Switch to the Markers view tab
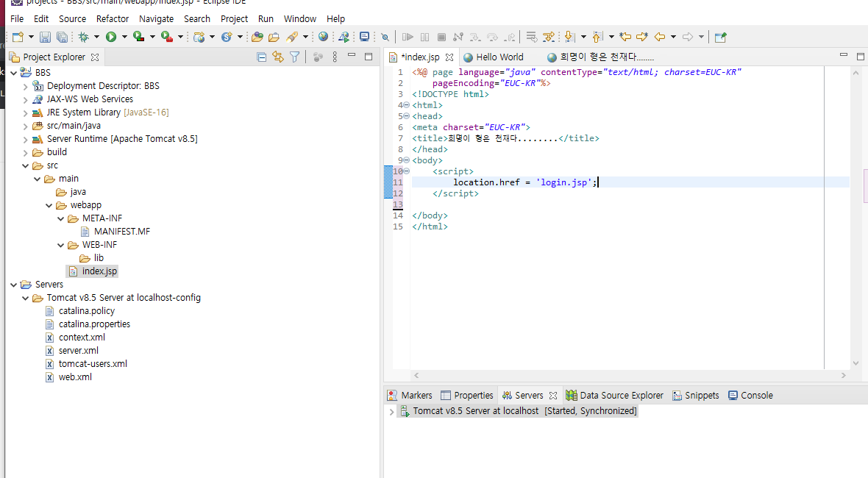This screenshot has height=478, width=868. click(410, 396)
